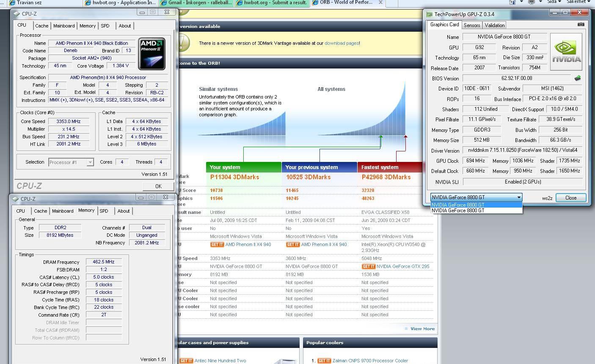Viewport: 595px width, 364px height.
Task: Click the EVGA CLASSIFIED X58 result name
Action: pyautogui.click(x=386, y=213)
